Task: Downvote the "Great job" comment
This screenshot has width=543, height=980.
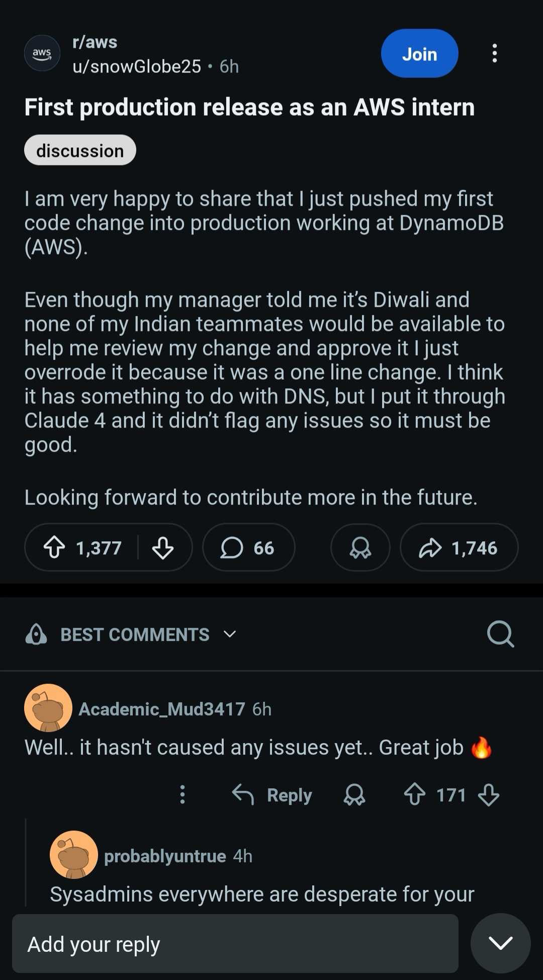Action: 489,795
